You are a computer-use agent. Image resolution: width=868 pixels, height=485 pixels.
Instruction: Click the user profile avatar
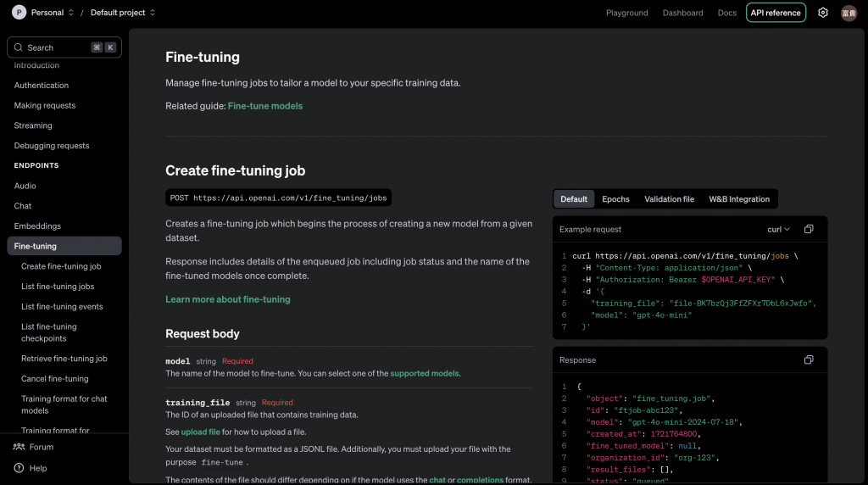click(x=849, y=13)
